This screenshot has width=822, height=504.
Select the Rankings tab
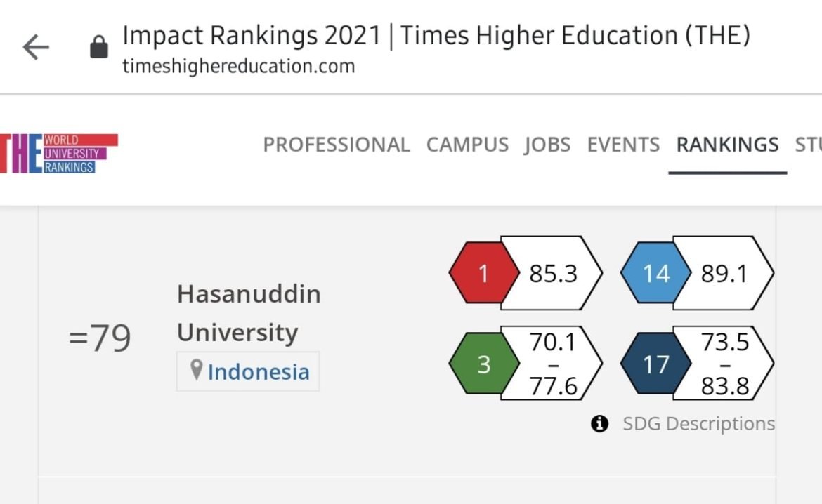pos(727,145)
